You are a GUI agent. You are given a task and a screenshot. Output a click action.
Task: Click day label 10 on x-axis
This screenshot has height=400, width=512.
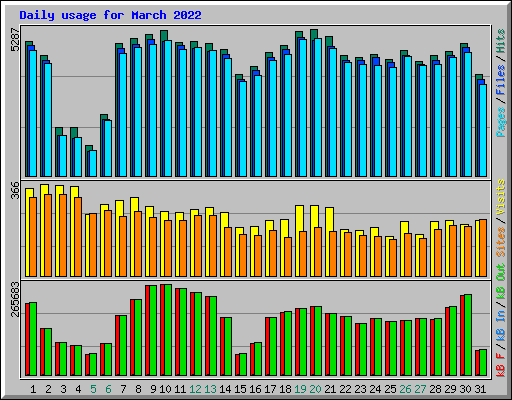pyautogui.click(x=165, y=389)
